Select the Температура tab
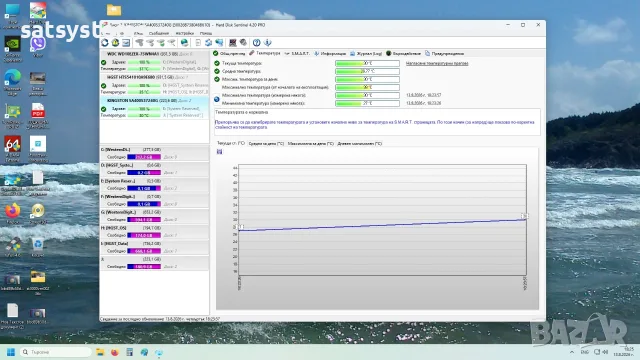 click(x=264, y=53)
